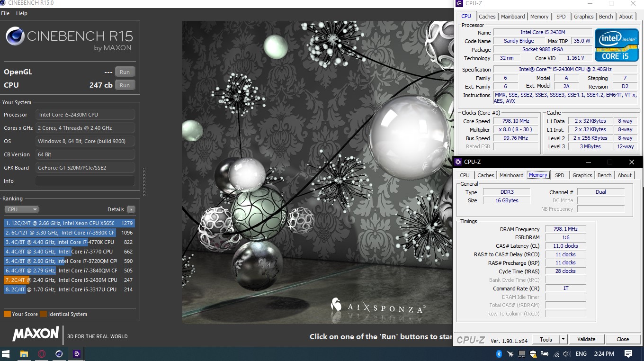Open the File menu in Cinebench
The width and height of the screenshot is (644, 361).
tap(5, 13)
